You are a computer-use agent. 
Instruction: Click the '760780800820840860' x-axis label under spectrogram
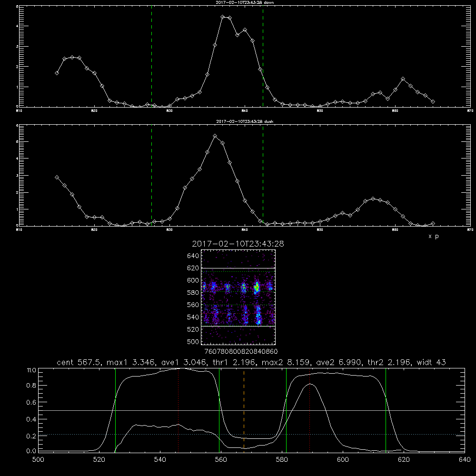click(x=241, y=351)
